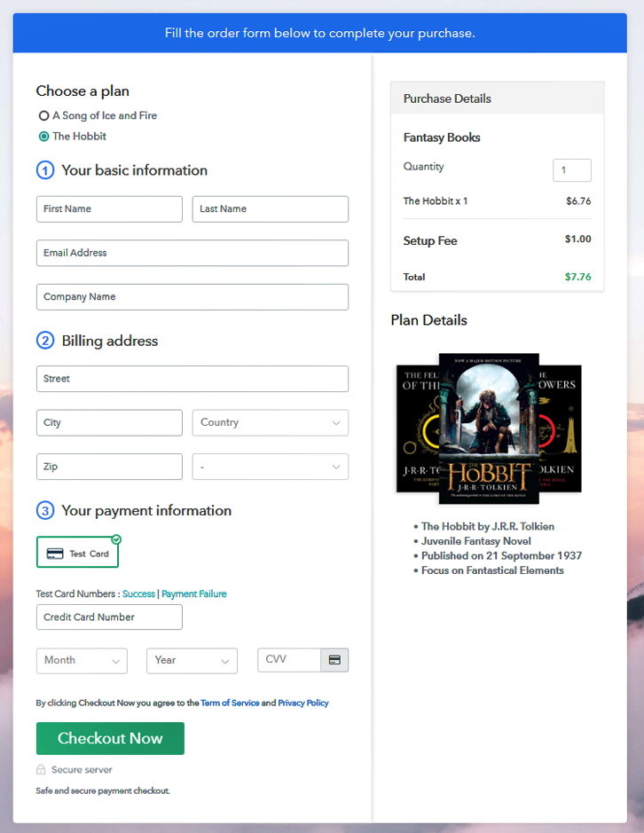Click 'The Hobbit by J.R.R. Tolkien' text
This screenshot has height=833, width=644.
point(488,526)
